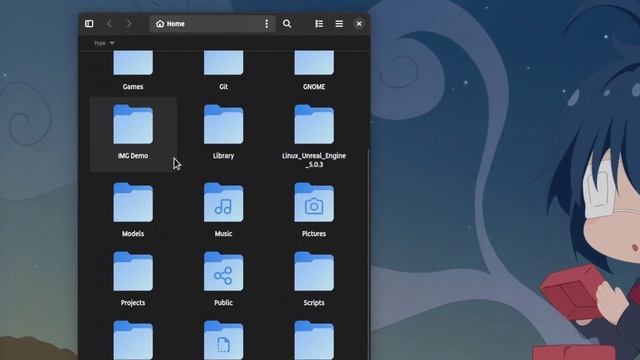This screenshot has width=640, height=360.
Task: Click the Pictures folder name
Action: [x=314, y=233]
